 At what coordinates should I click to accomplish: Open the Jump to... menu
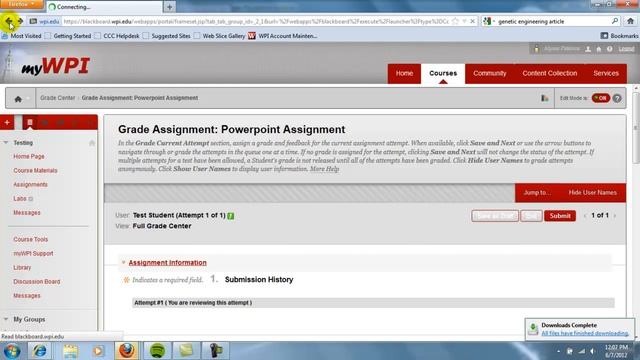coord(537,192)
